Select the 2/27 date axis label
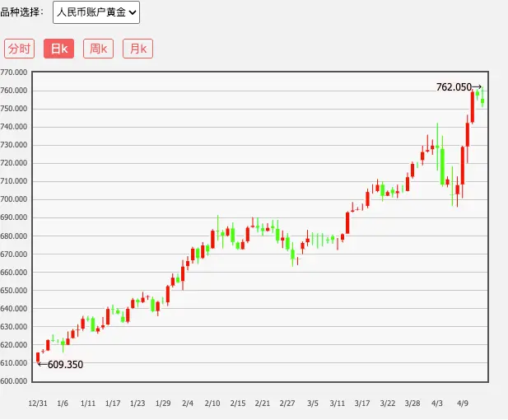 pyautogui.click(x=287, y=404)
